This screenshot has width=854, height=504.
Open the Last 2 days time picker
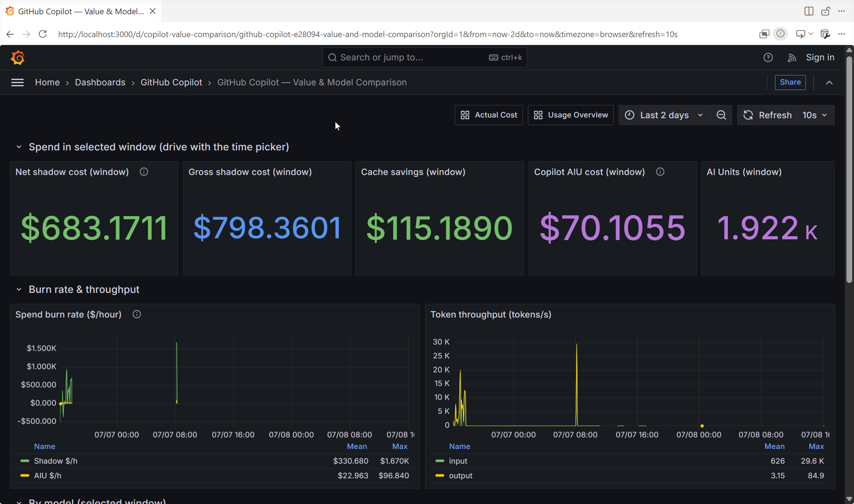664,115
